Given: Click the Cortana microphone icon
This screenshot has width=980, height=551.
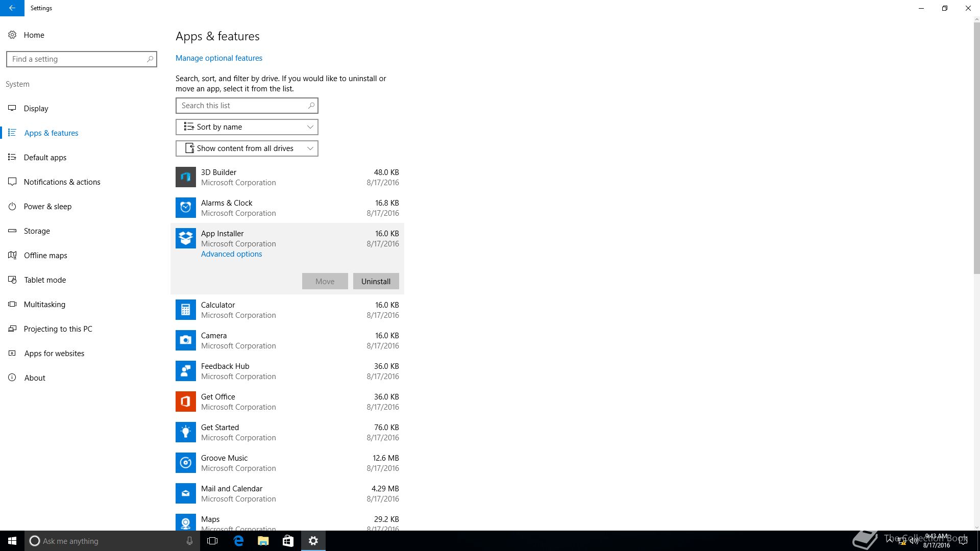Looking at the screenshot, I should point(189,541).
